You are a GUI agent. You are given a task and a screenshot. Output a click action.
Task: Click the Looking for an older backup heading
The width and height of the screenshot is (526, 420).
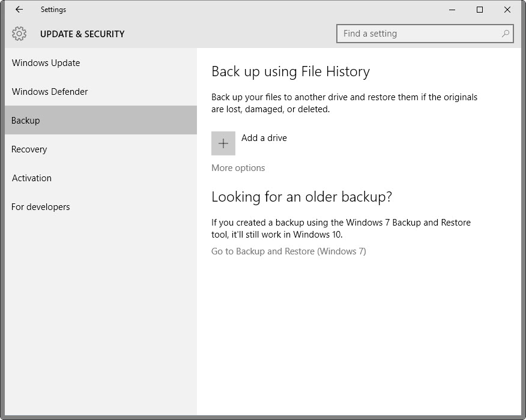301,197
